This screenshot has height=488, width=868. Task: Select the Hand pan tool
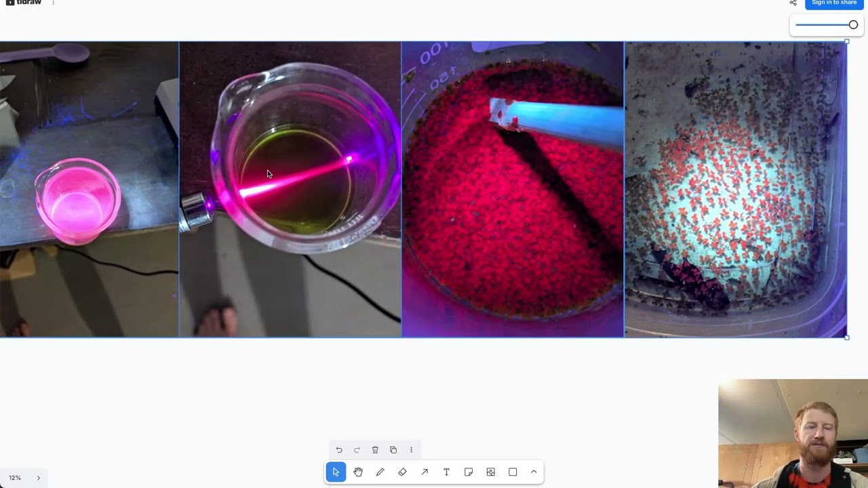click(358, 472)
